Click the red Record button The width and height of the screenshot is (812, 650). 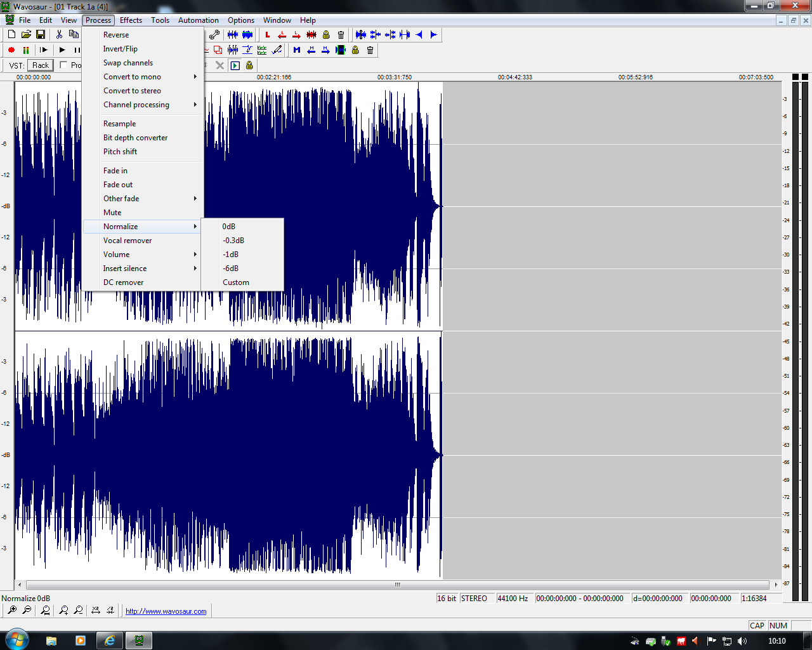click(11, 50)
